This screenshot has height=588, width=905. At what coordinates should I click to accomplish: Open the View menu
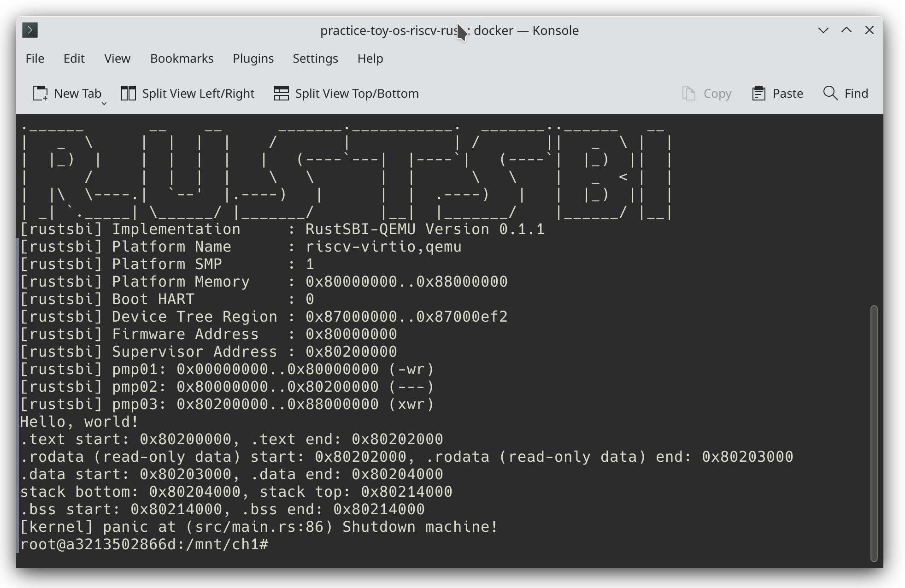pyautogui.click(x=117, y=59)
